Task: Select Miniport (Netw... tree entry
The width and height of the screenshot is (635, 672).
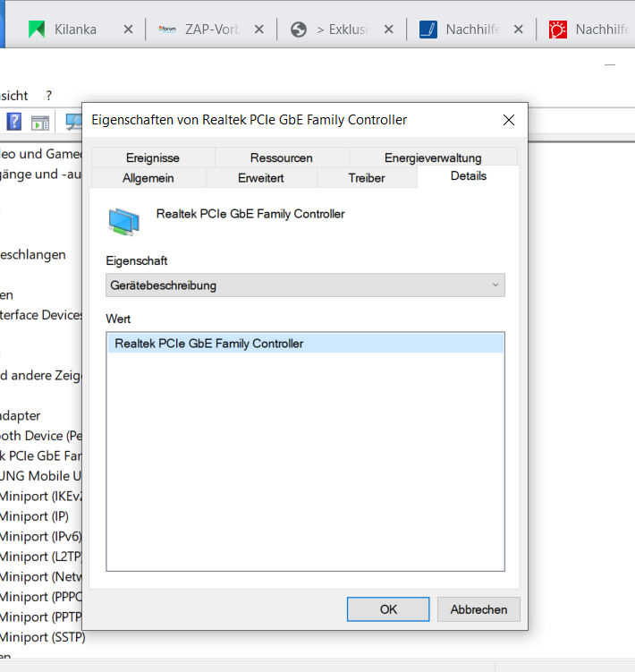Action: (x=41, y=577)
